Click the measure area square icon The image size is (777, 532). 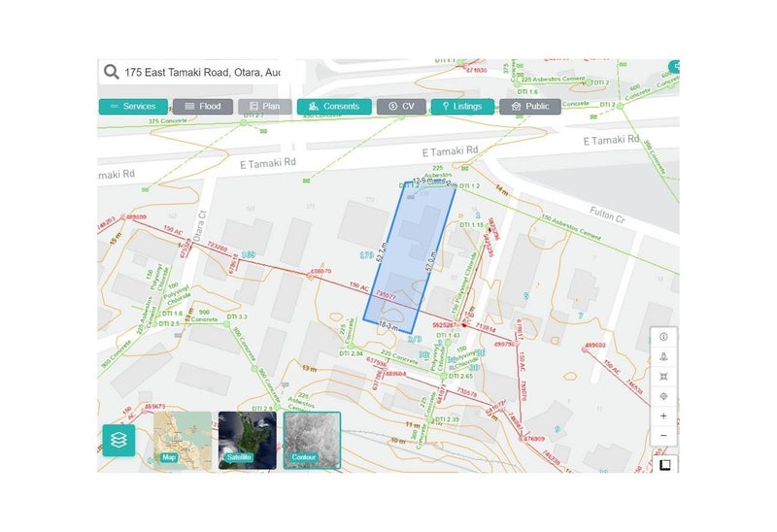tap(664, 465)
